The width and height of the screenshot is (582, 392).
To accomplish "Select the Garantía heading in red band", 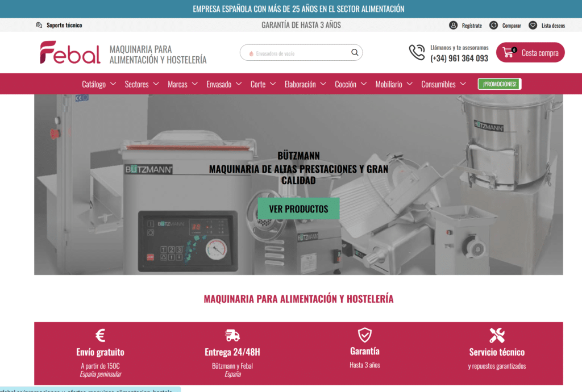I will tap(365, 351).
